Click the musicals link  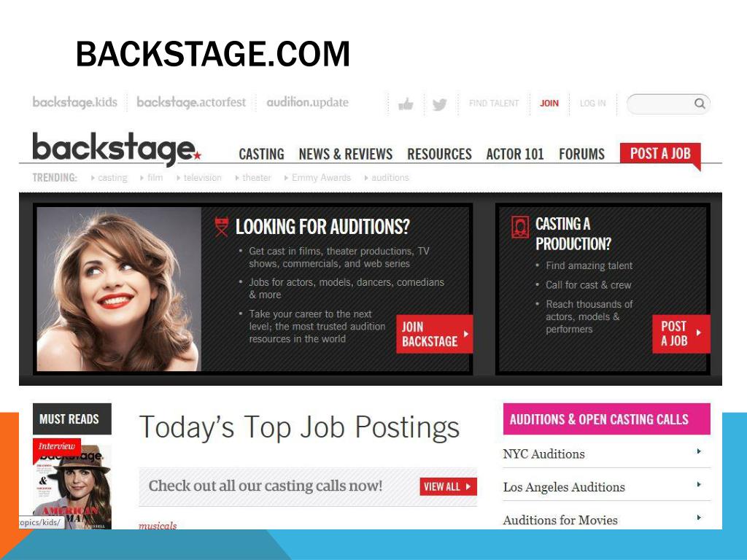tap(158, 525)
